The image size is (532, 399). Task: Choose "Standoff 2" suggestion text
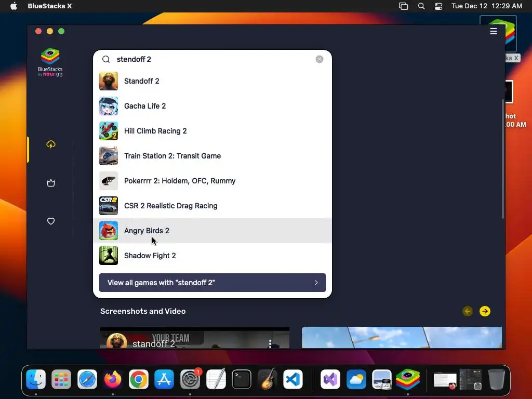click(141, 81)
